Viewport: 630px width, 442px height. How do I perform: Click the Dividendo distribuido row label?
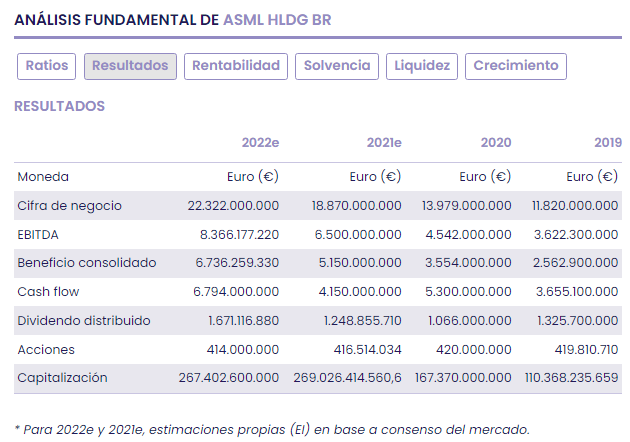pos(84,321)
